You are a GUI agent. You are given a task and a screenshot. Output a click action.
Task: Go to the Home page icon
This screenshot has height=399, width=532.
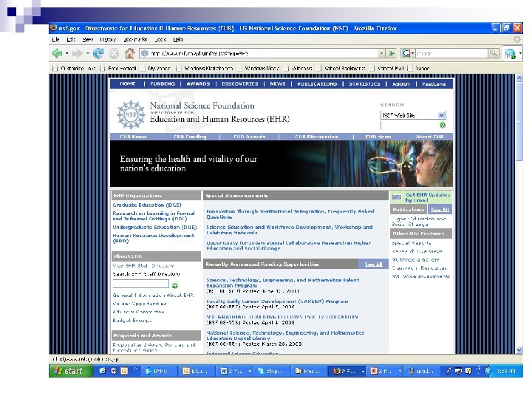(x=129, y=53)
